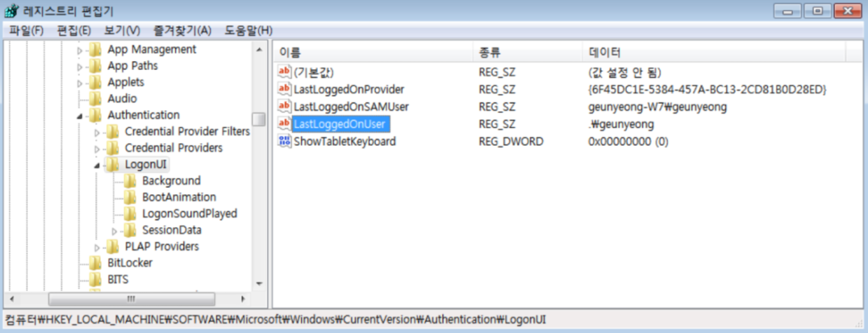The image size is (868, 333).
Task: Expand the SessionData key
Action: [114, 230]
